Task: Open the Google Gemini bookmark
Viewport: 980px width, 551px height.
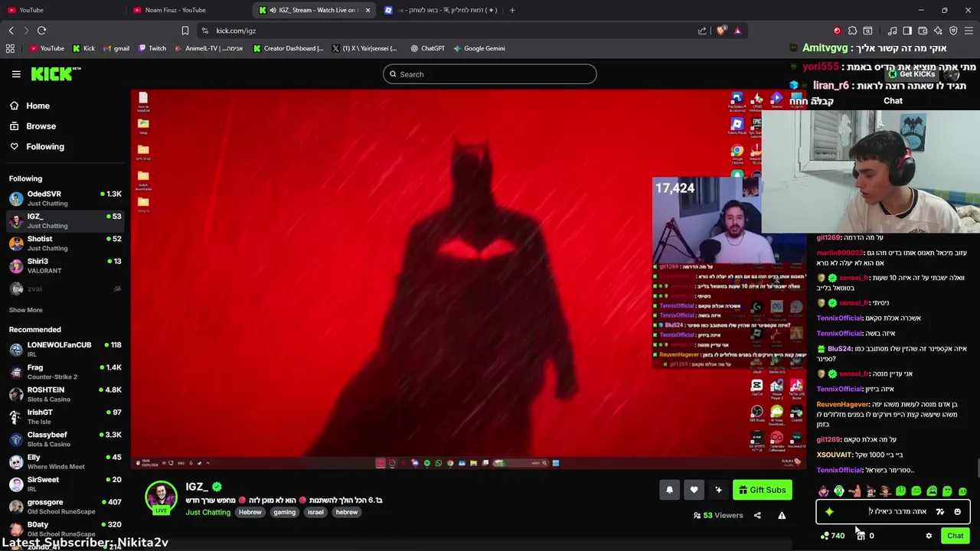Action: click(x=479, y=48)
